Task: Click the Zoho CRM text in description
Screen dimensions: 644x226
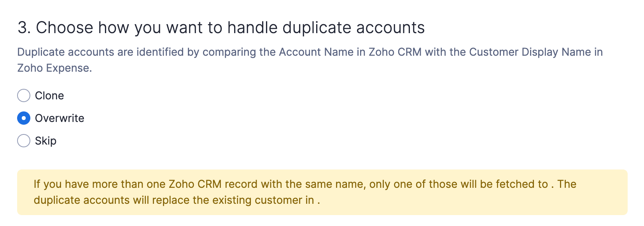Action: click(392, 52)
